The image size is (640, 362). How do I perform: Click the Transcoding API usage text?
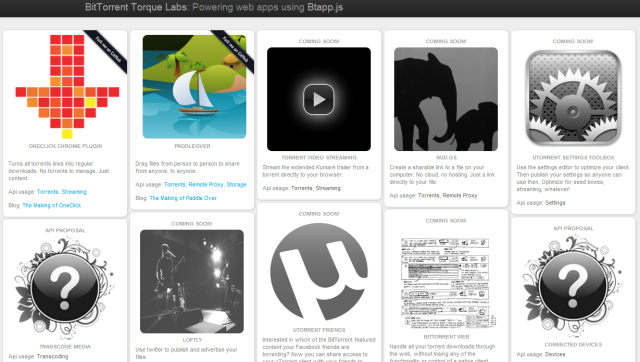[x=52, y=356]
